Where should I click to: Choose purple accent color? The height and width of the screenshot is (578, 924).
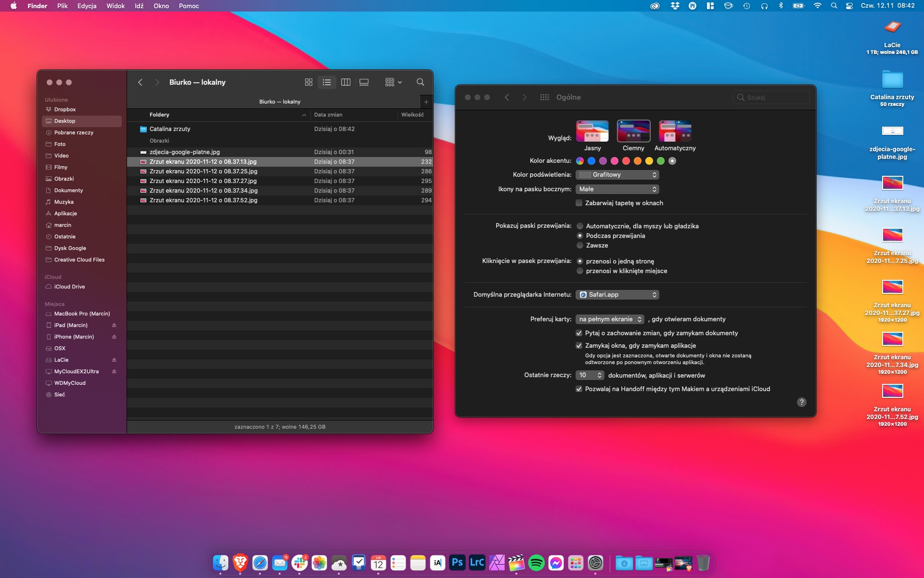[603, 161]
